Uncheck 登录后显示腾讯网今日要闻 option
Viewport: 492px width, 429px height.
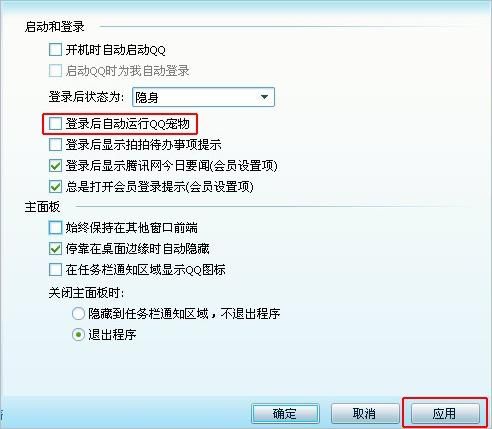click(55, 166)
